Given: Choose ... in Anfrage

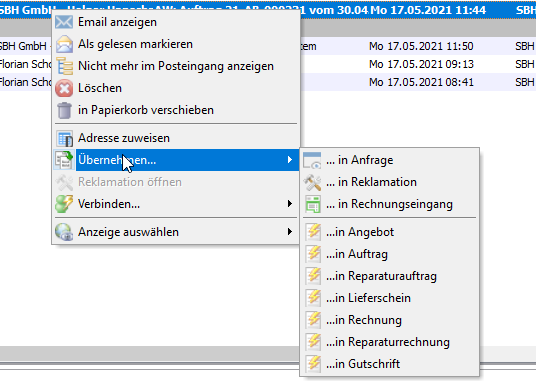Looking at the screenshot, I should [390, 160].
